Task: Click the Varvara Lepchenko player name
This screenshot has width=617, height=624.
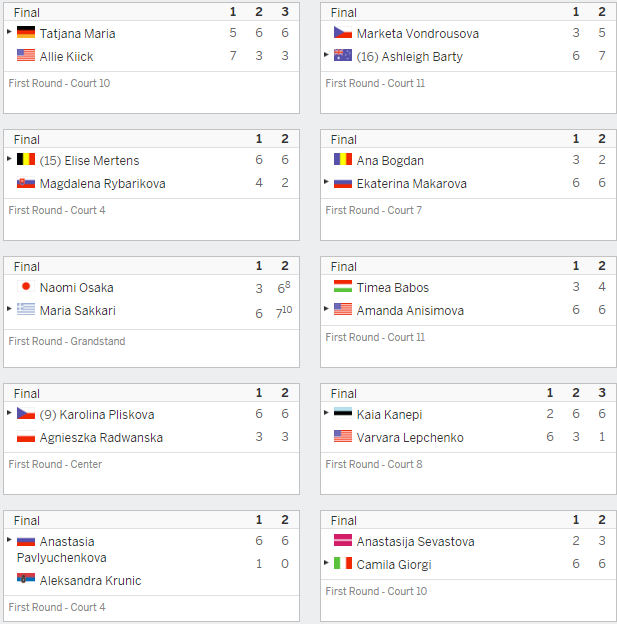Action: coord(410,438)
